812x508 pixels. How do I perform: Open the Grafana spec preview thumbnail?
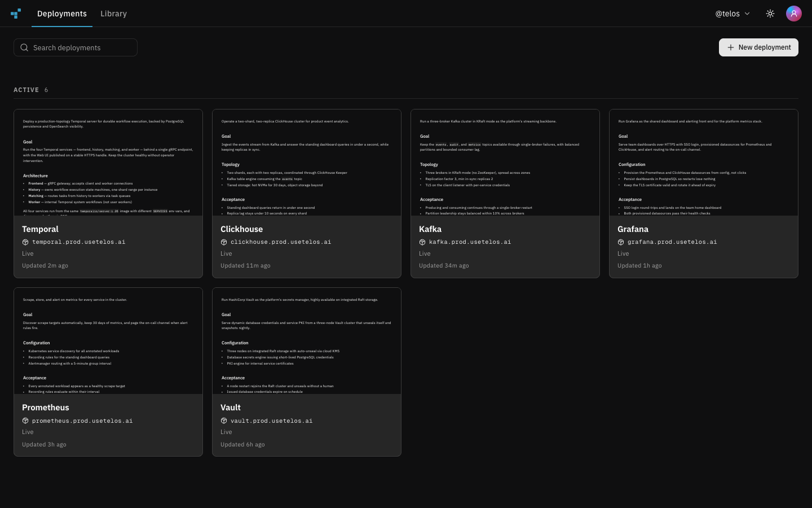[704, 163]
